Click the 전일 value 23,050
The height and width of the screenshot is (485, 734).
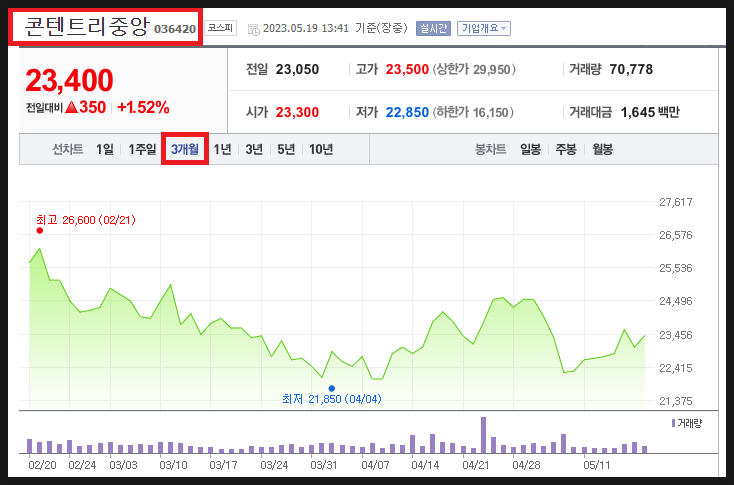pos(297,69)
